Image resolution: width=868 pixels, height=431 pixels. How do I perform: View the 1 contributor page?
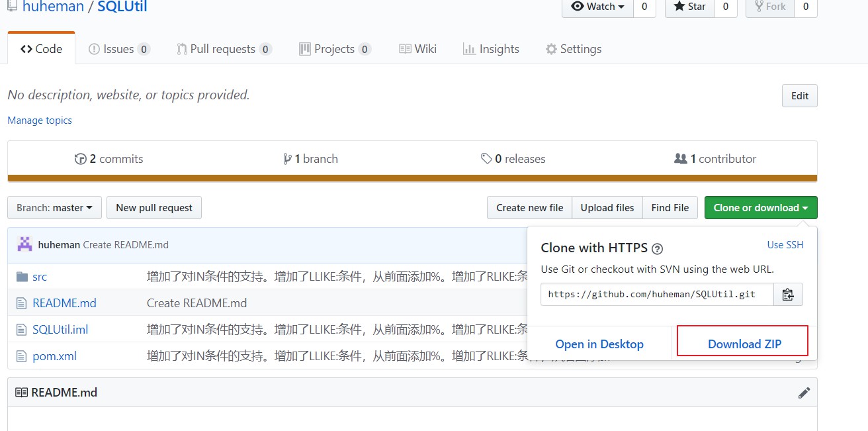(x=715, y=159)
